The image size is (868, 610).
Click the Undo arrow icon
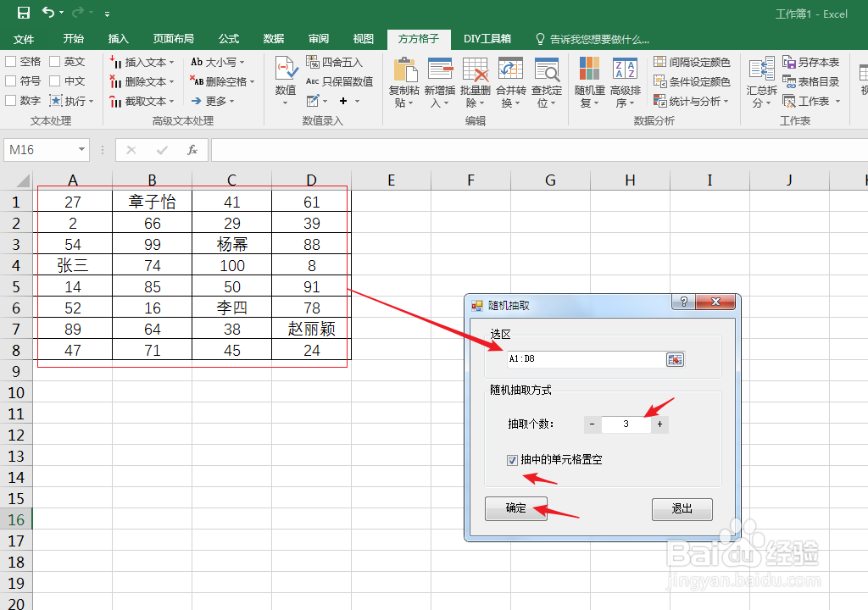48,12
